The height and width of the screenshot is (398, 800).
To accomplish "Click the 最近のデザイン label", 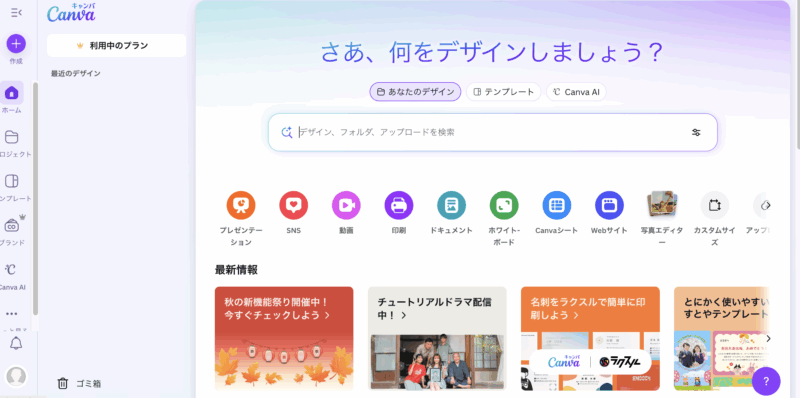I will (x=76, y=73).
